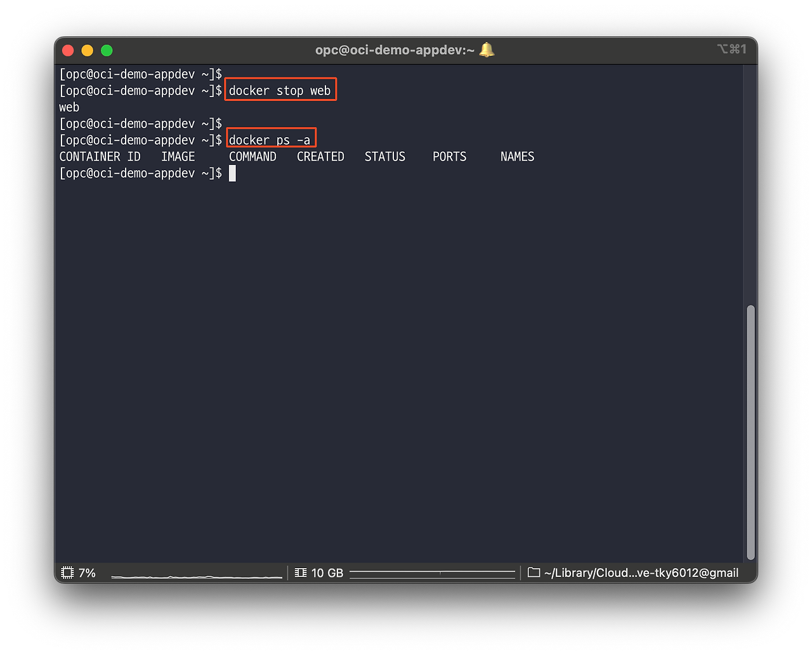Click the CONTAINER ID column header text
This screenshot has width=812, height=655.
pyautogui.click(x=100, y=157)
